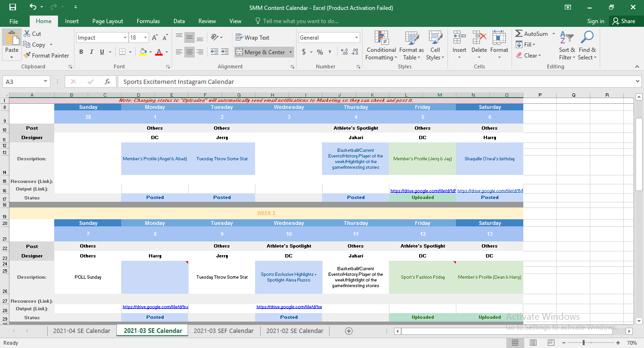Toggle Merge & Center
644x348 pixels.
click(x=260, y=52)
